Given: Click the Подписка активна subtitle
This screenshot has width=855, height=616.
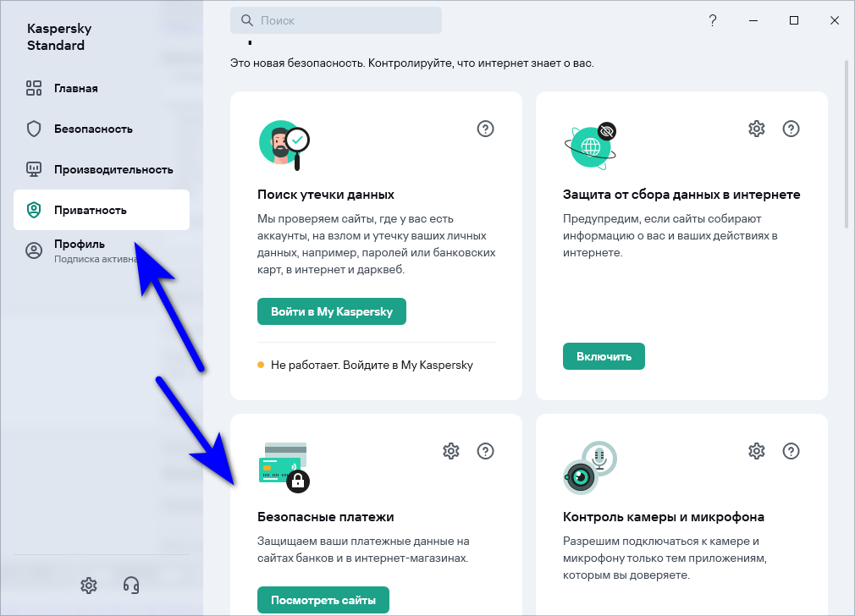Looking at the screenshot, I should tap(96, 259).
